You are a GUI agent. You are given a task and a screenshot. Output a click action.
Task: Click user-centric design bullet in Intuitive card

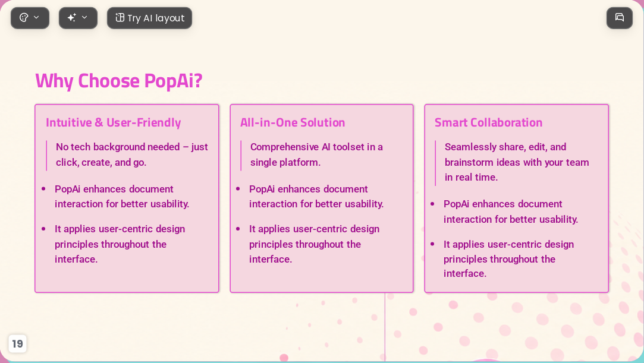click(x=120, y=244)
